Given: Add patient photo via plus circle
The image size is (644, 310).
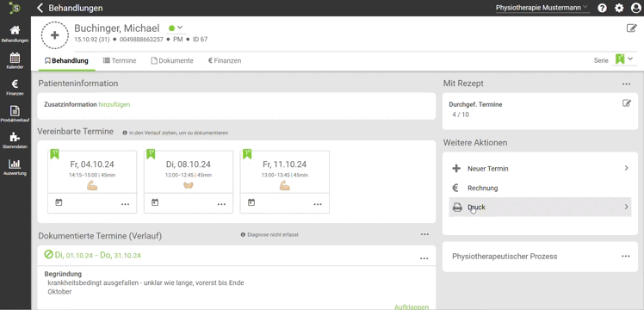Looking at the screenshot, I should click(x=55, y=35).
